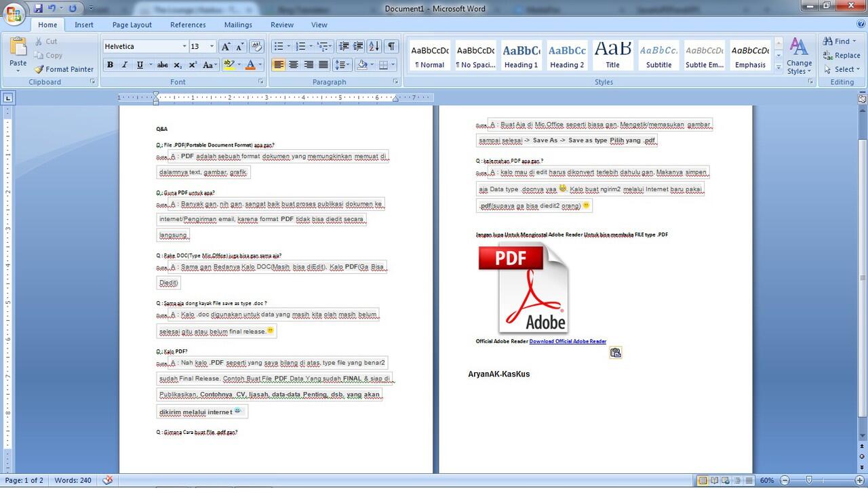Toggle Italic formatting

[x=125, y=65]
